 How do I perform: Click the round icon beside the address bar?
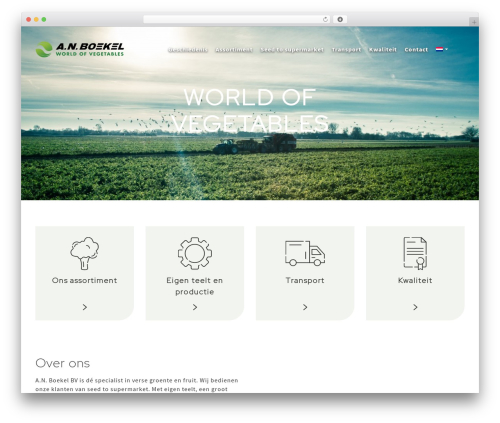tap(340, 19)
